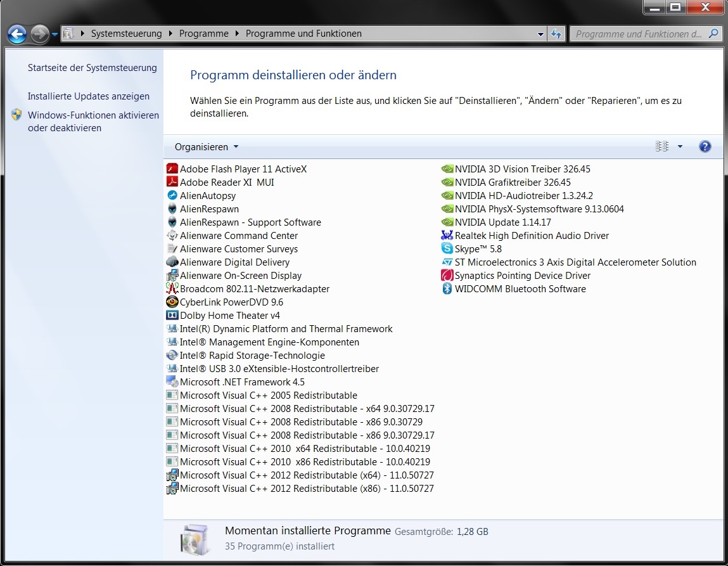Image resolution: width=728 pixels, height=566 pixels.
Task: Select Visual C++ 2010 x86 Redistributable
Action: coord(298,461)
